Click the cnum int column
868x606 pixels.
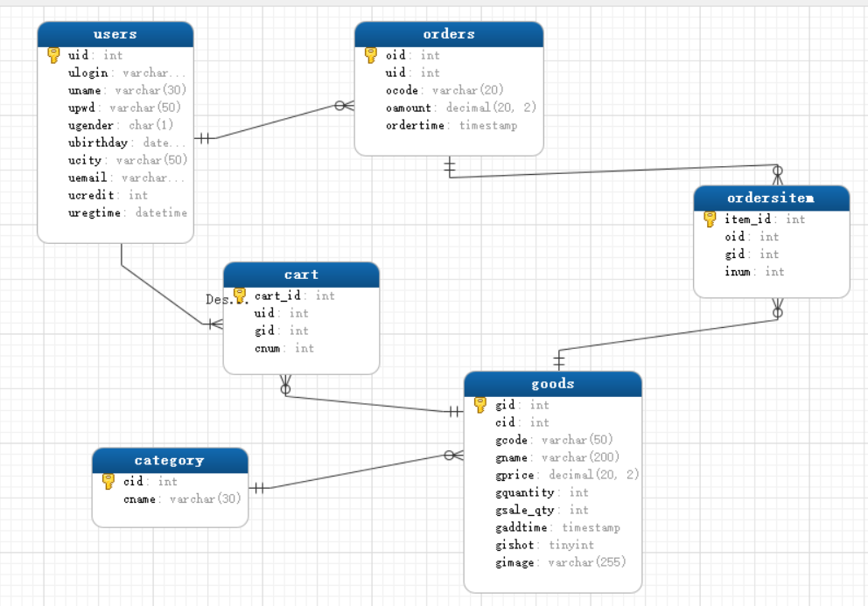pos(284,348)
